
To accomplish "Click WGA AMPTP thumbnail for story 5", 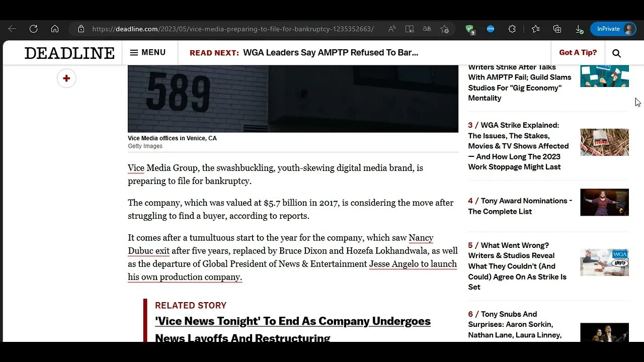I will (x=604, y=262).
